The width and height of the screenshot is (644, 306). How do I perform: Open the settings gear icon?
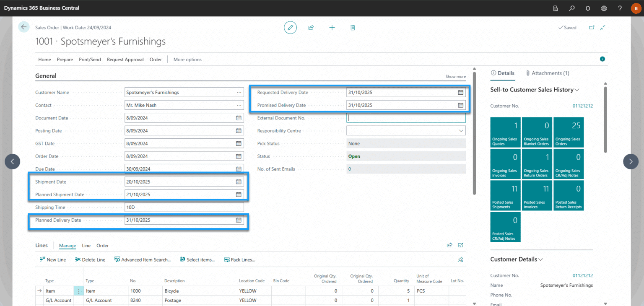(x=604, y=8)
